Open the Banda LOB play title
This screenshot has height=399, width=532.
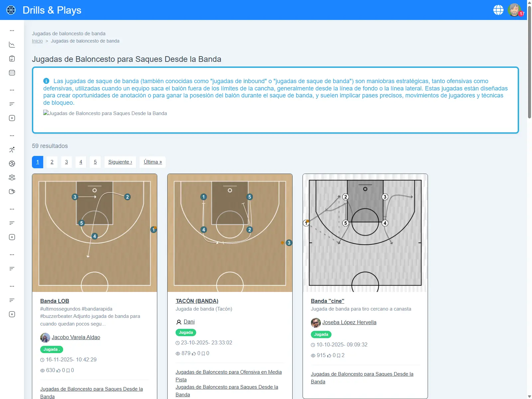point(55,301)
